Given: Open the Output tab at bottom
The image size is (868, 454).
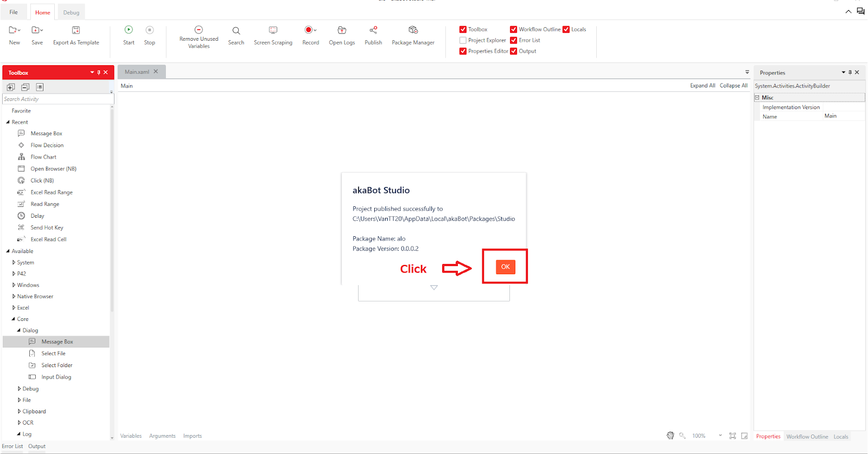Looking at the screenshot, I should [x=37, y=446].
